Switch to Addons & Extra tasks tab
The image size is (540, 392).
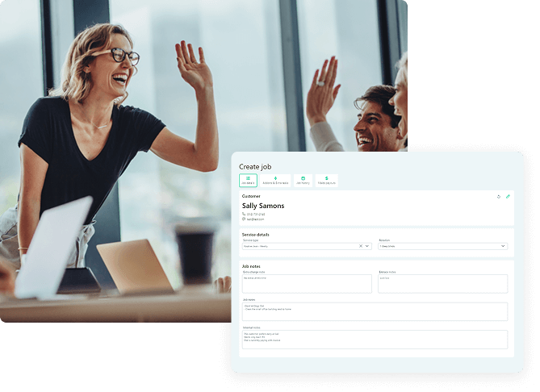point(275,181)
